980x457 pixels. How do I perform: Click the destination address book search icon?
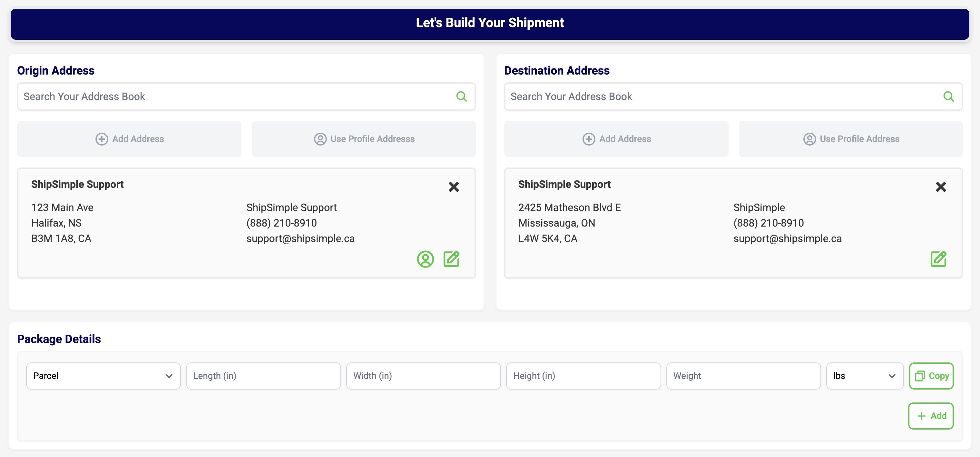(948, 96)
